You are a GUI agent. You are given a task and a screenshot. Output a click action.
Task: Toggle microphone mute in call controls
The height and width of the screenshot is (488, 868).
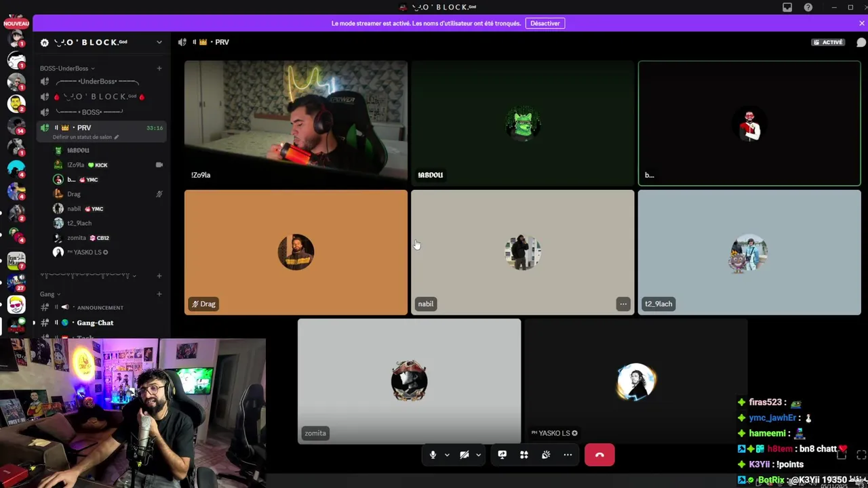[433, 455]
